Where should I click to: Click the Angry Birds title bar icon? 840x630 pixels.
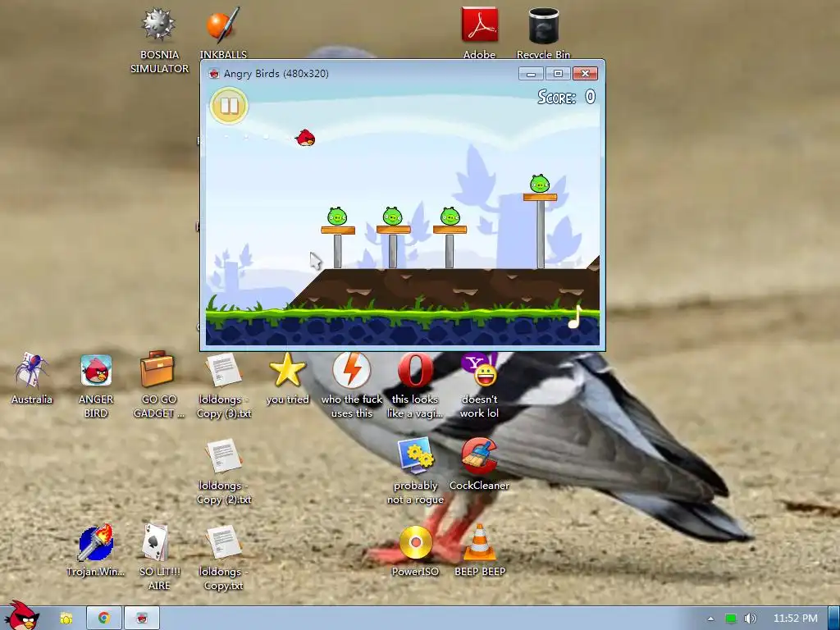(214, 74)
